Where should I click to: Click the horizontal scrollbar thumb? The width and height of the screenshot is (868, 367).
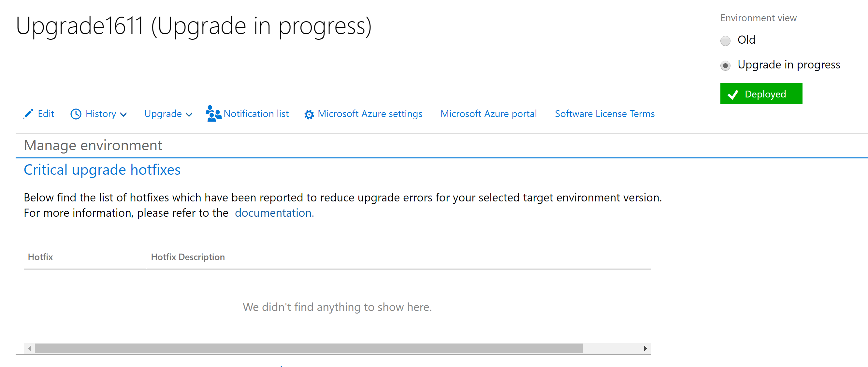(x=309, y=348)
